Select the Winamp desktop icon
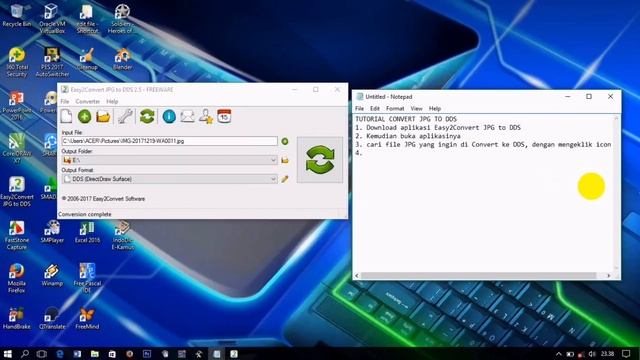The image size is (640, 360). point(52,275)
